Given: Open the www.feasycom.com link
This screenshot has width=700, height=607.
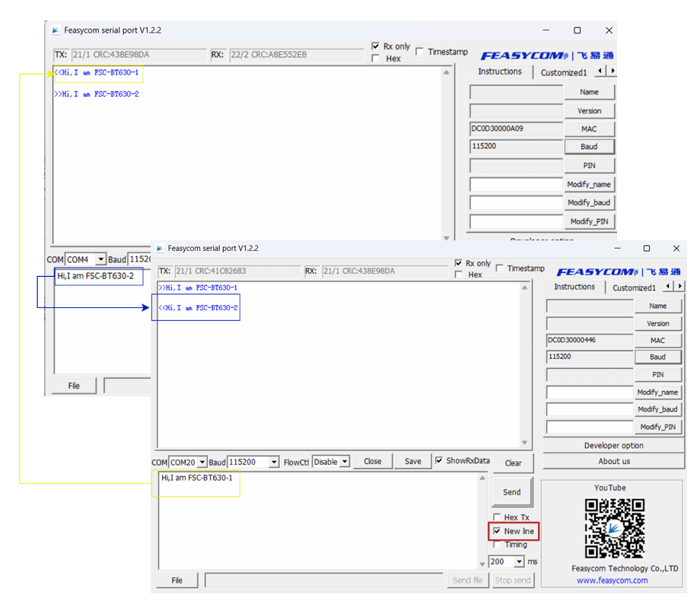Looking at the screenshot, I should pyautogui.click(x=613, y=580).
